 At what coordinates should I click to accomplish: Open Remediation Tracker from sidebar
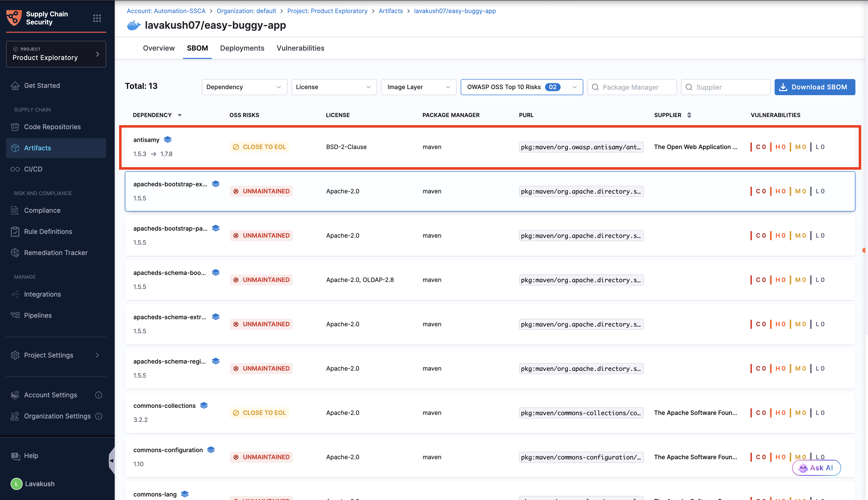pyautogui.click(x=56, y=253)
